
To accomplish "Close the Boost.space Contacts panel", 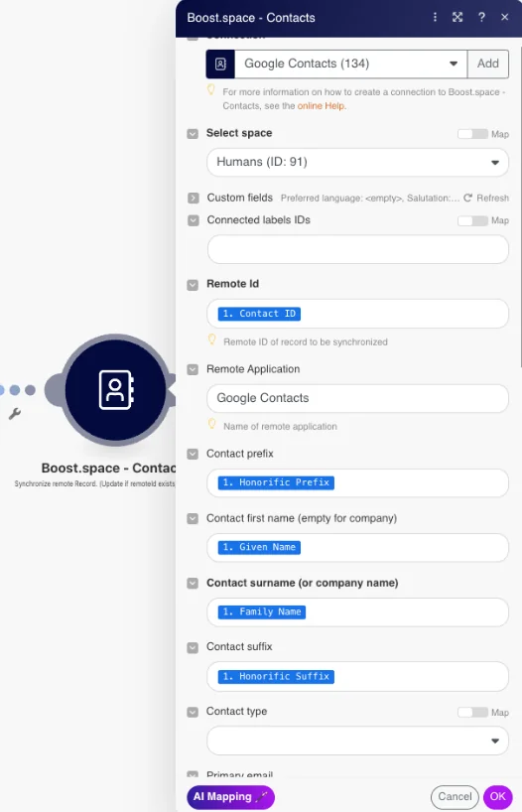I will click(x=505, y=17).
